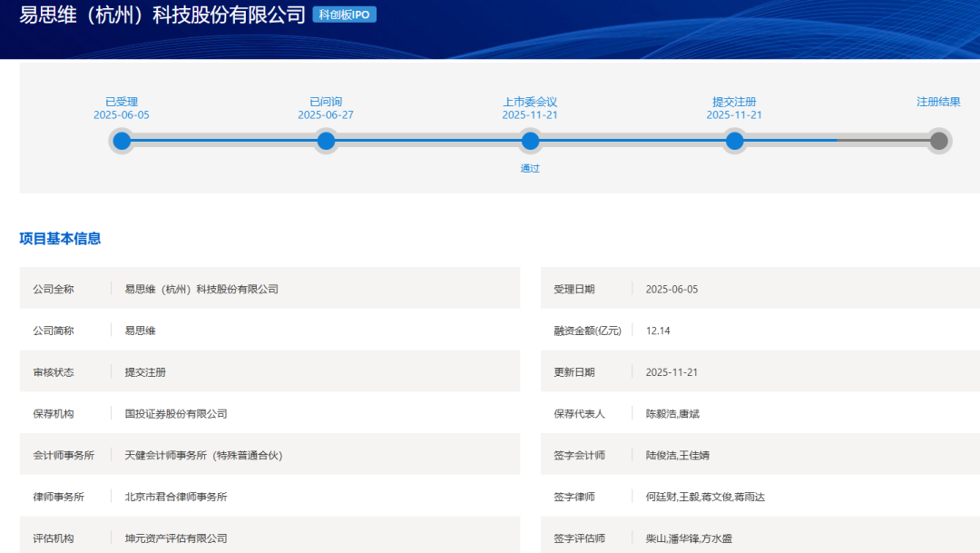Screen dimensions: 980x553
Task: Click the 2025-06-27 date under 已问询
Action: 326,115
